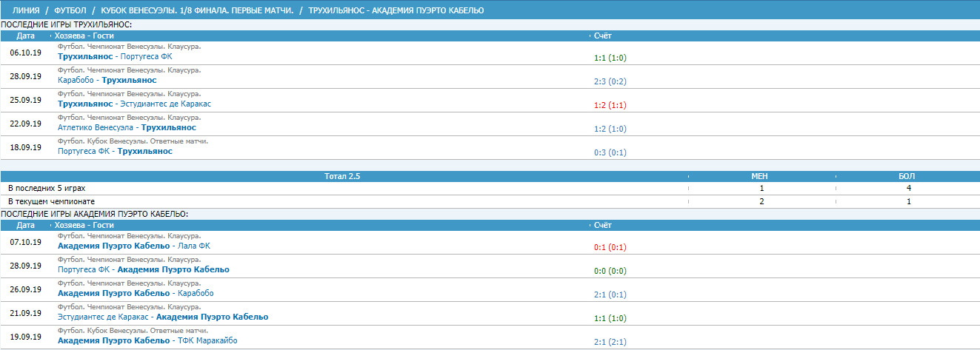Image resolution: width=980 pixels, height=350 pixels.
Task: Open the Карабобо - Трухильянос match
Action: tap(107, 80)
